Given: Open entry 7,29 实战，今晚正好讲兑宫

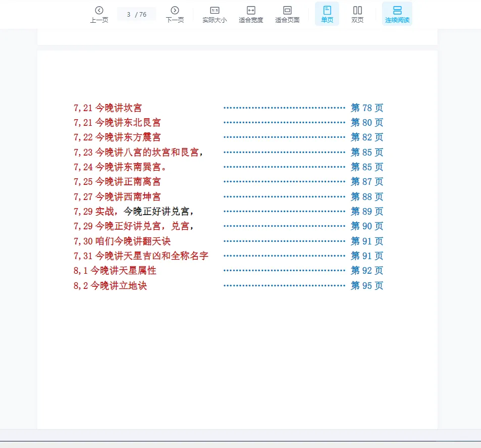Looking at the screenshot, I should coord(133,211).
